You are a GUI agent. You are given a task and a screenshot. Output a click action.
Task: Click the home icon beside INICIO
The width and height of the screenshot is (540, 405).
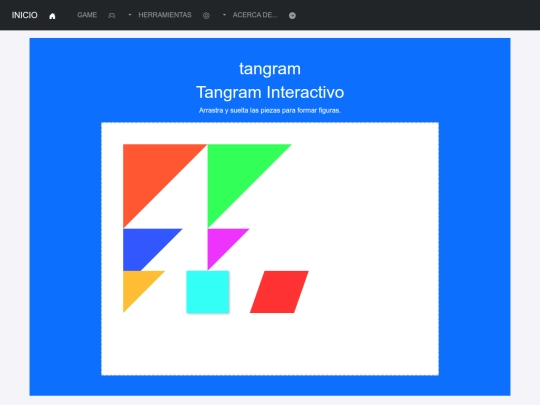pyautogui.click(x=52, y=16)
